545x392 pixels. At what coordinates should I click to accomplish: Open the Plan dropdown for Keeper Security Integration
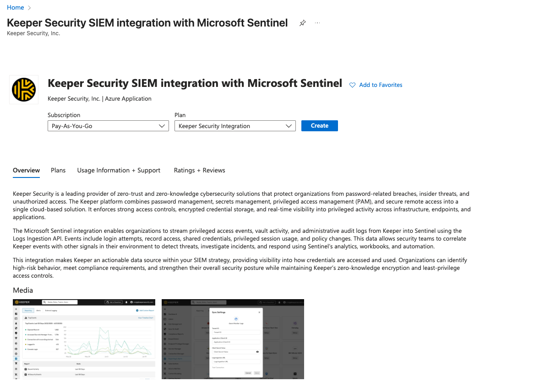point(235,126)
